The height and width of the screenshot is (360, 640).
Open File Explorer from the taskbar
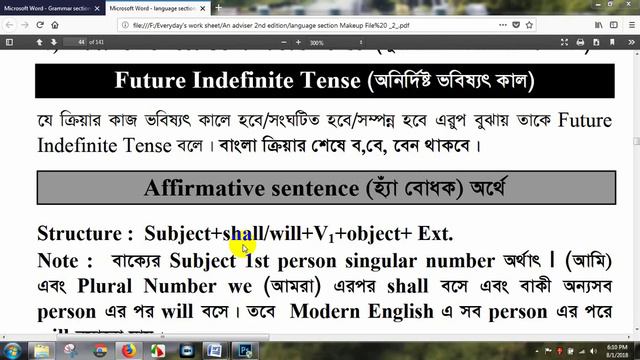coord(41,351)
